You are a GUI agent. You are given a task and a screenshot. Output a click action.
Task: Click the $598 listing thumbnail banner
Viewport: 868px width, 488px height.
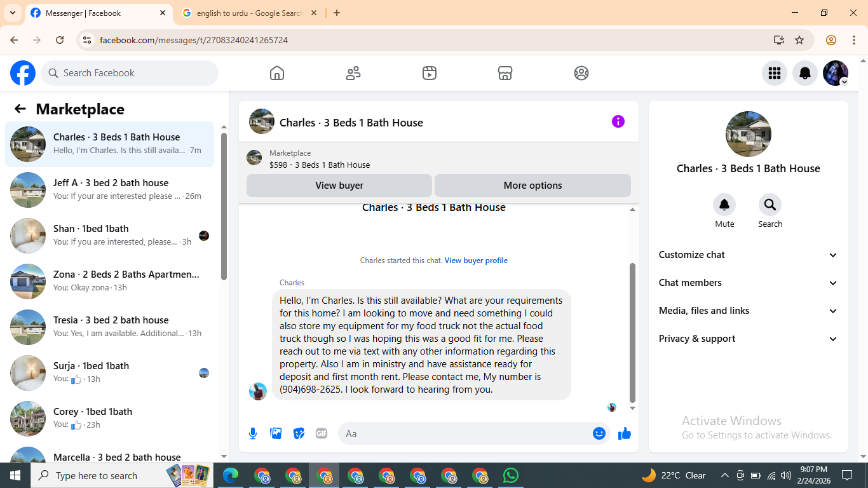coord(254,158)
